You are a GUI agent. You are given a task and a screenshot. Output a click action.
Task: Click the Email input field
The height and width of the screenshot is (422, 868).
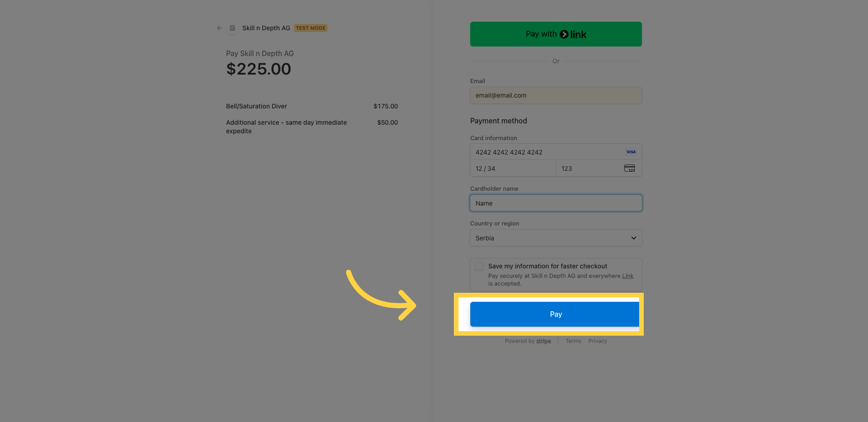556,95
